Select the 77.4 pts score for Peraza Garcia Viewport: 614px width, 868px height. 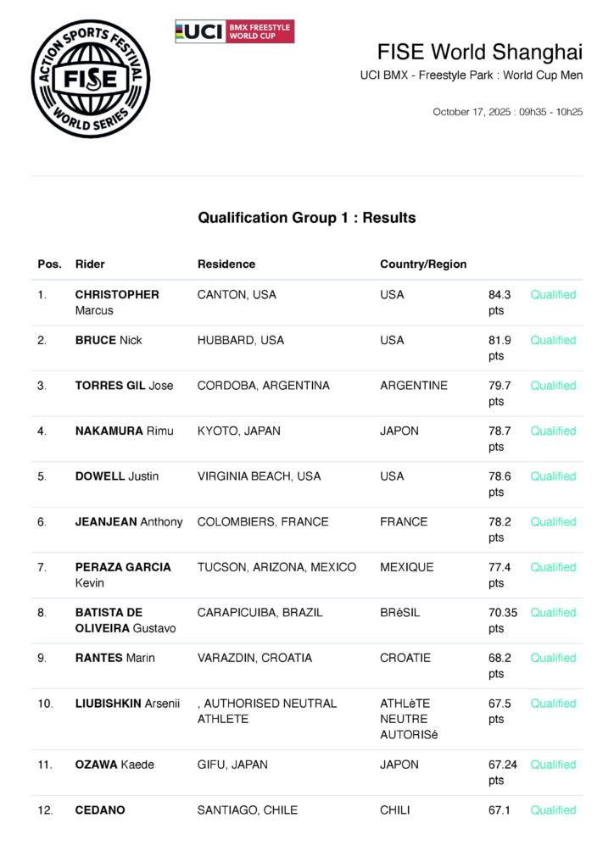[x=500, y=575]
